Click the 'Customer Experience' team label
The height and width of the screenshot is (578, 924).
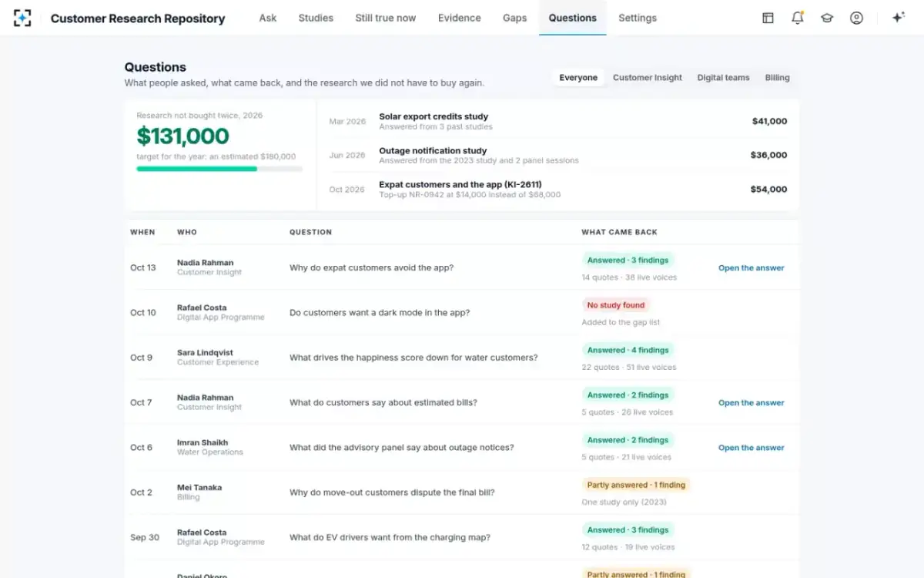pos(218,362)
